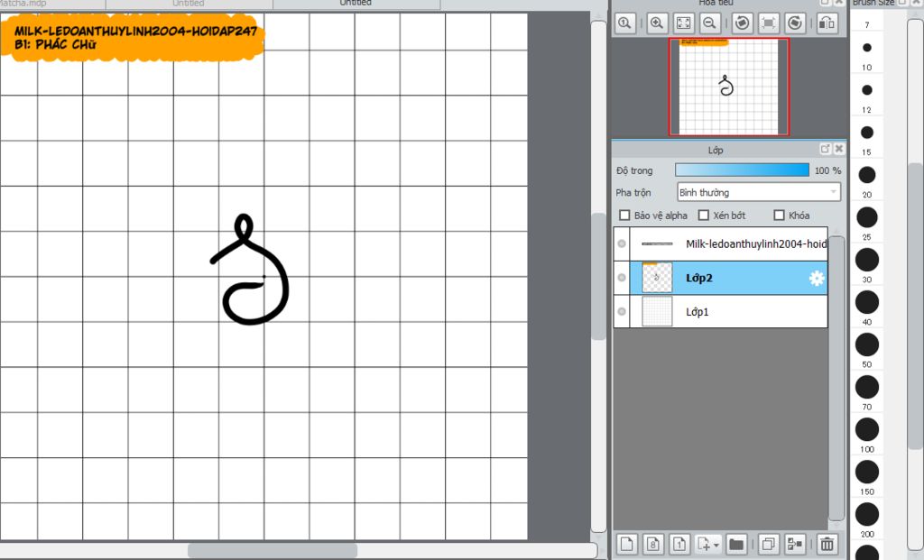The height and width of the screenshot is (560, 924).
Task: Adjust the Độ trong opacity slider
Action: coord(742,170)
